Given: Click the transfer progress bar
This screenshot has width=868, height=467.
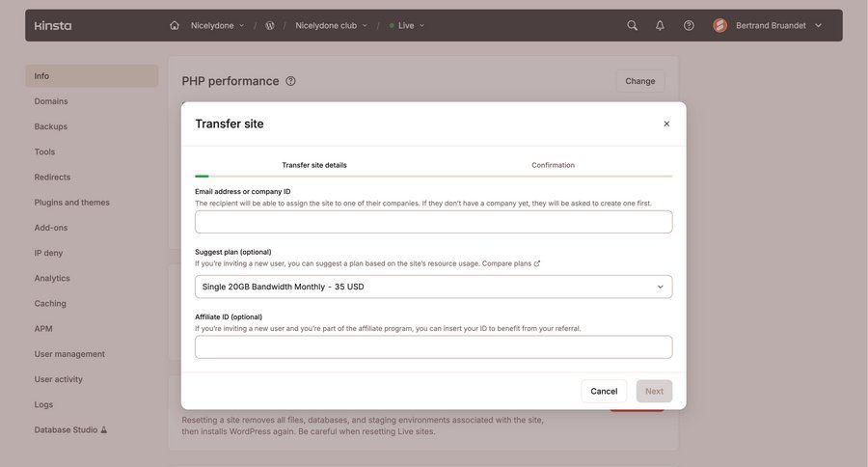Looking at the screenshot, I should point(433,177).
